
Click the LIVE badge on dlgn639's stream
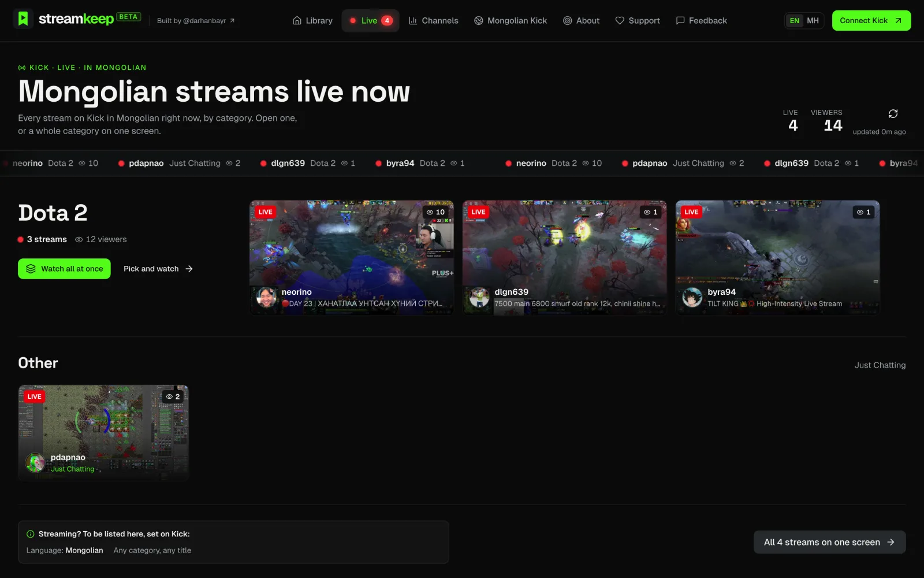[x=479, y=212]
